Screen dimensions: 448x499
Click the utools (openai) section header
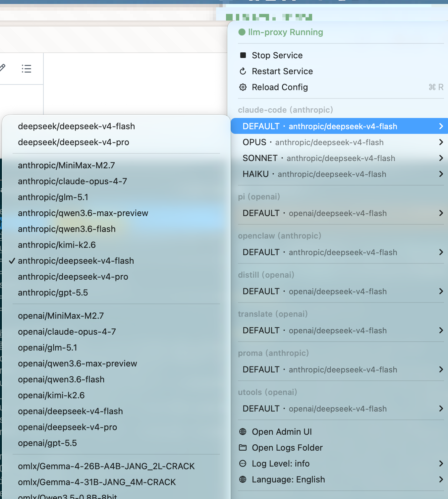point(267,392)
